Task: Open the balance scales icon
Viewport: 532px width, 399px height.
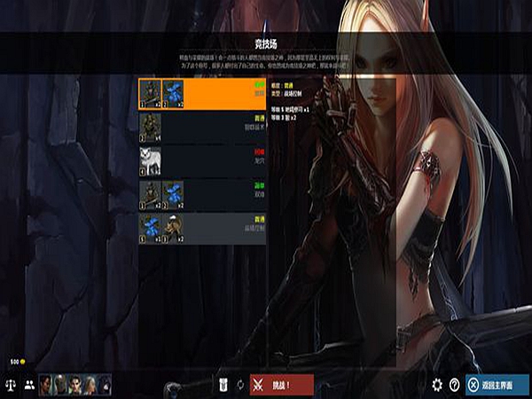Action: tap(11, 385)
